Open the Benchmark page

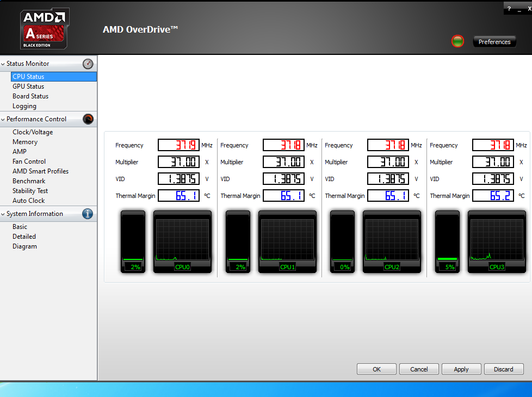(29, 181)
